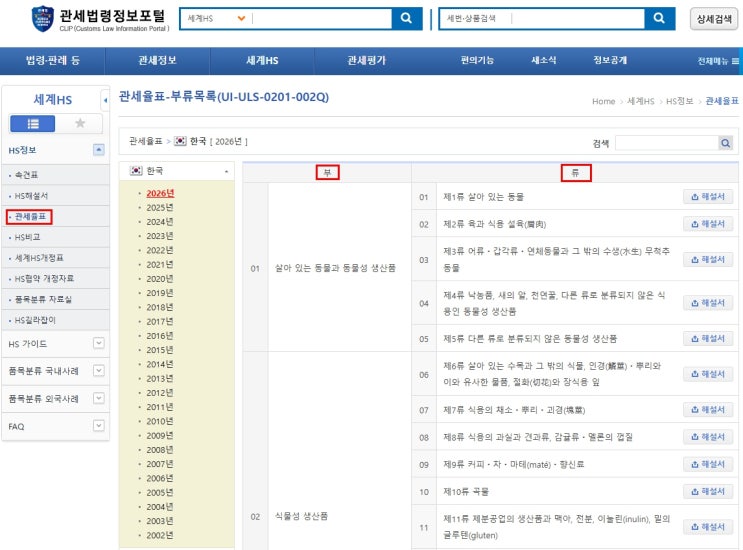Open the 정보공개 menu

click(610, 60)
